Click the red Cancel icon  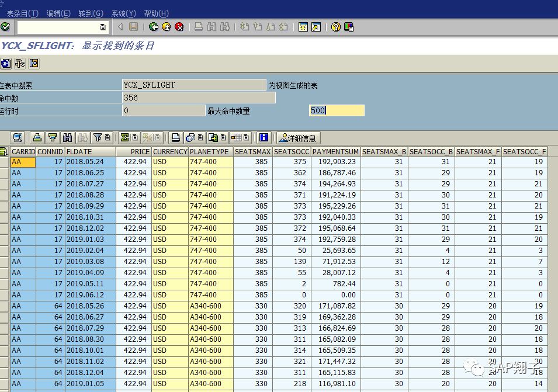coord(179,27)
